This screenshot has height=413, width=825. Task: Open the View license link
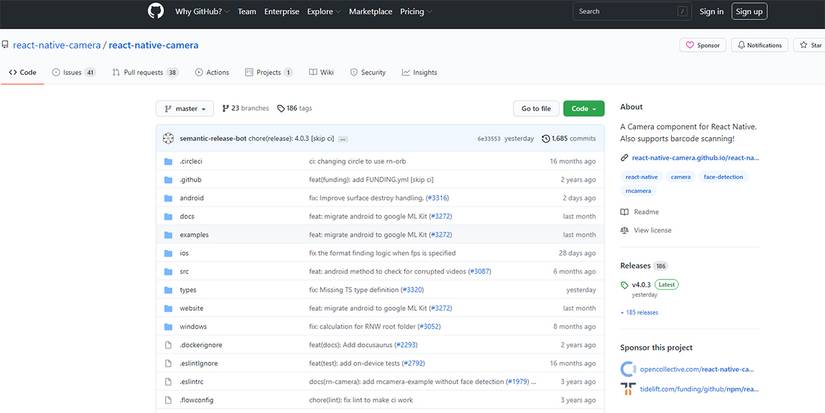point(646,230)
